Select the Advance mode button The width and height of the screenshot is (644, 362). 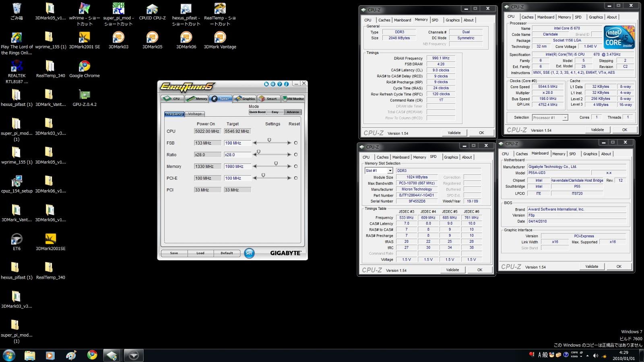[293, 112]
